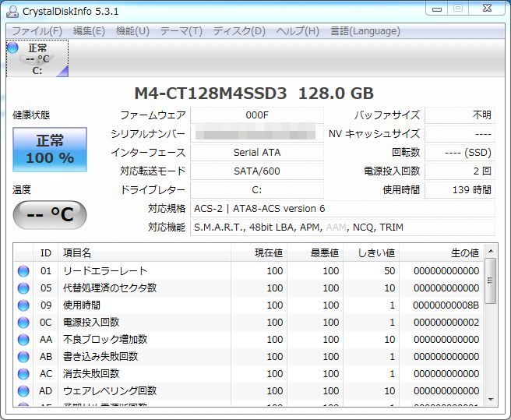Click the blurred serial number field

pyautogui.click(x=257, y=134)
